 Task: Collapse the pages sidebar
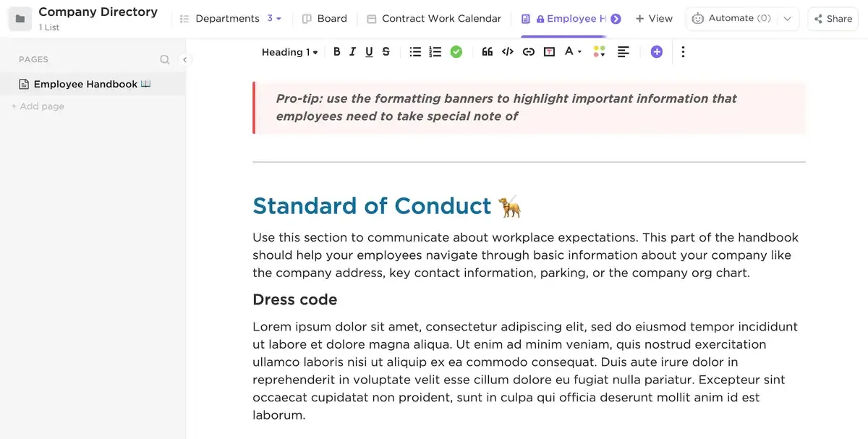[185, 59]
